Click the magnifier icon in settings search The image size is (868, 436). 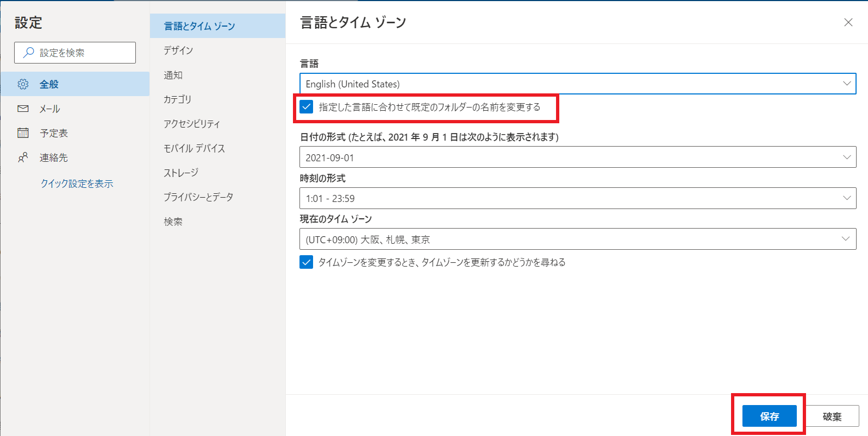pyautogui.click(x=28, y=53)
